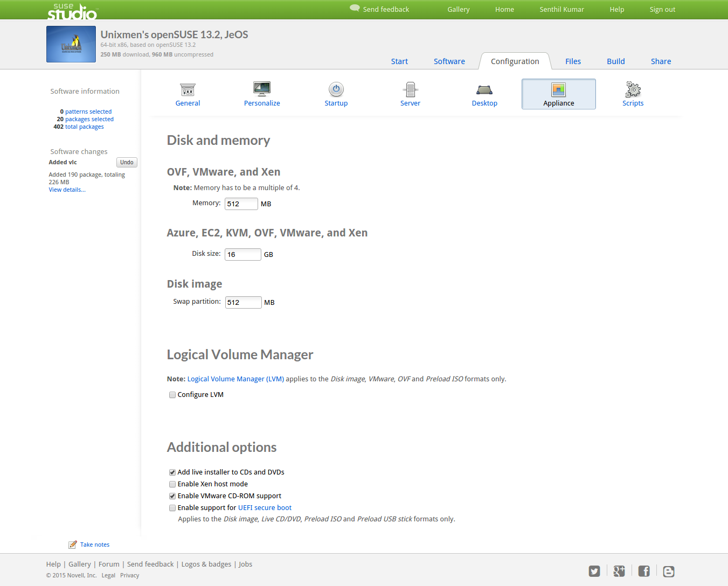The height and width of the screenshot is (586, 728).
Task: Open the Blogger icon in footer
Action: tap(669, 571)
